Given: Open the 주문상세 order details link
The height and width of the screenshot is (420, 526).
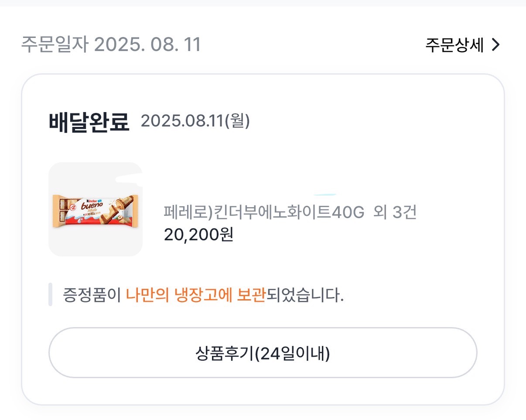Looking at the screenshot, I should (x=454, y=45).
